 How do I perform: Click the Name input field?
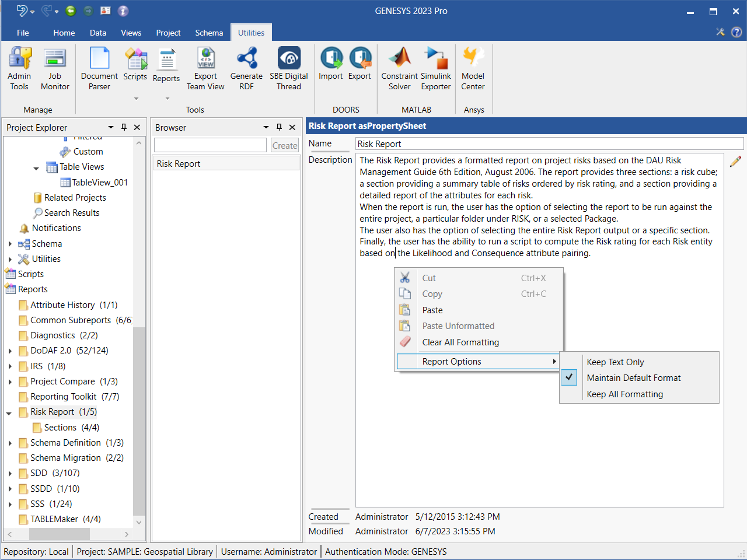[x=549, y=144]
